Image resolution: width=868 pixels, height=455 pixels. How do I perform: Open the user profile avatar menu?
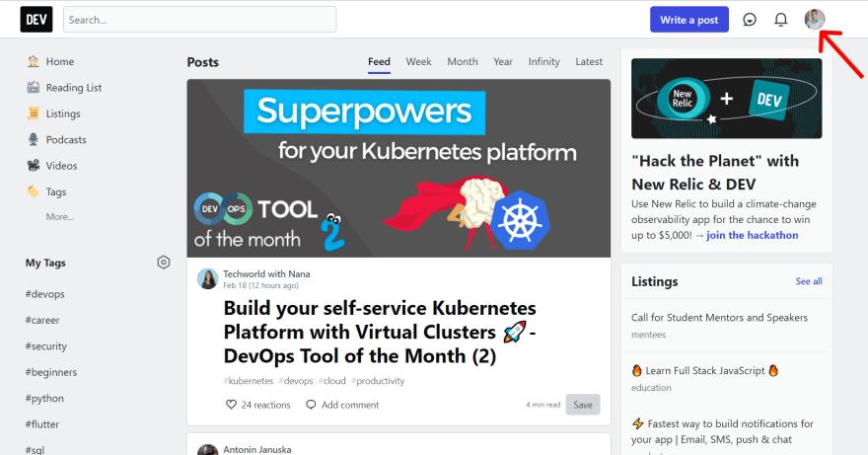click(815, 20)
